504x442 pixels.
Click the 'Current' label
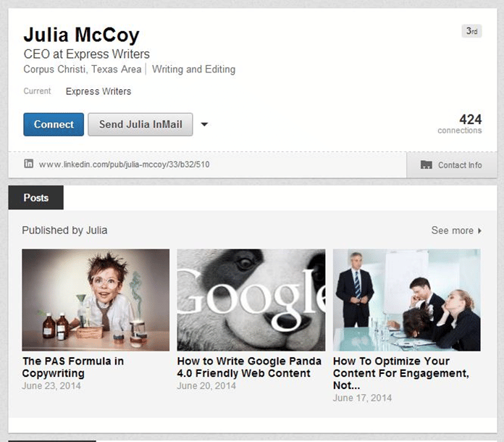37,91
